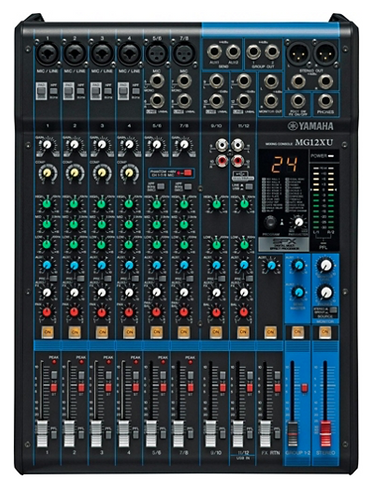Click the FX RTN blue AUX1 knob
Image resolution: width=371 pixels, height=480 pixels.
point(272,265)
